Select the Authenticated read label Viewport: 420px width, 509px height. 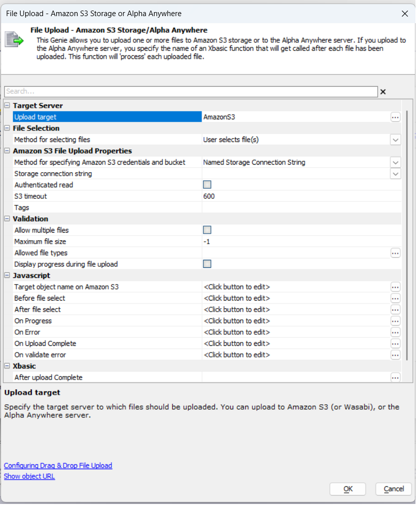click(x=43, y=185)
